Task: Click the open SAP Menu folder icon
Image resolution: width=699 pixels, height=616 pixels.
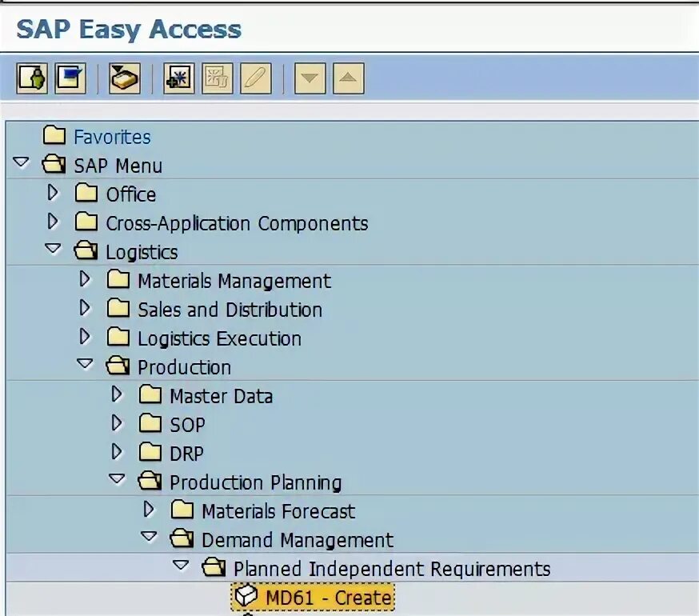Action: click(54, 164)
